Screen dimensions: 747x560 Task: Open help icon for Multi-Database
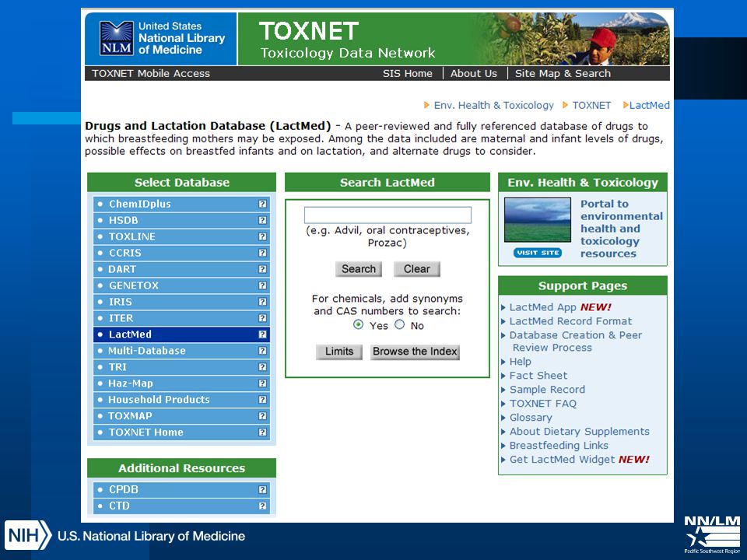tap(262, 351)
